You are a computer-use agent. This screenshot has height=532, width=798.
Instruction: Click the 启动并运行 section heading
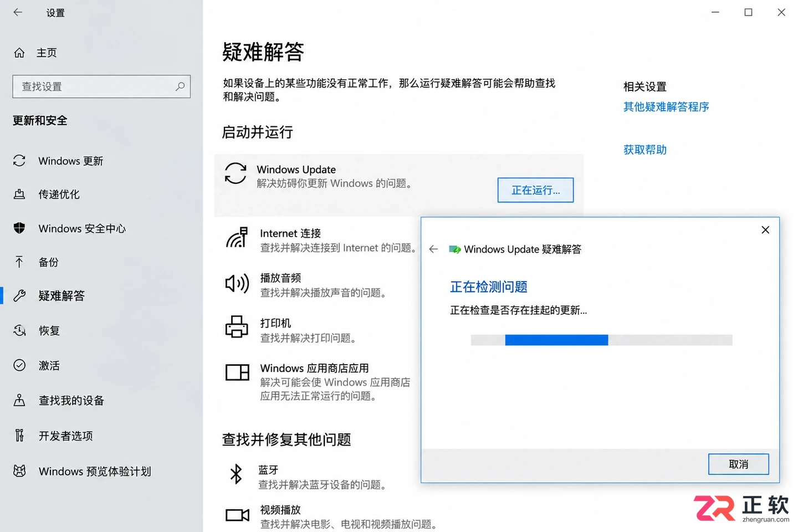point(257,132)
